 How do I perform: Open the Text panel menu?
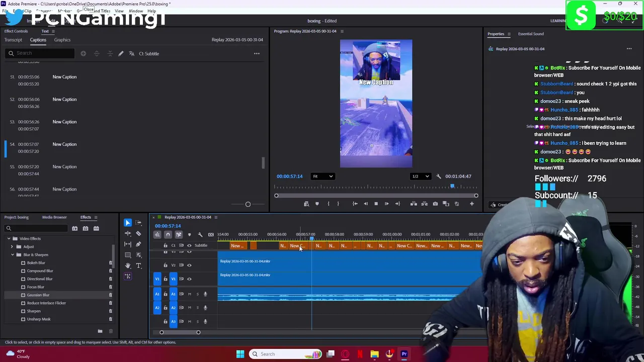pos(53,31)
